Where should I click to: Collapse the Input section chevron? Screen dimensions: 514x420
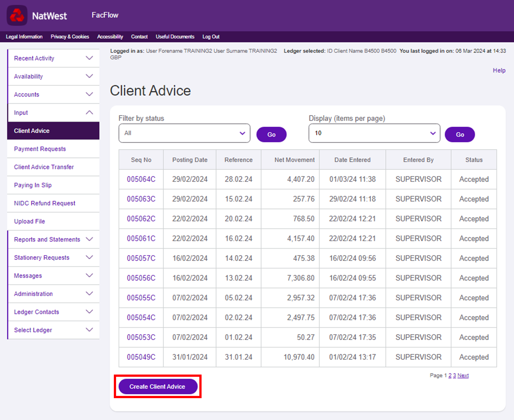point(89,113)
